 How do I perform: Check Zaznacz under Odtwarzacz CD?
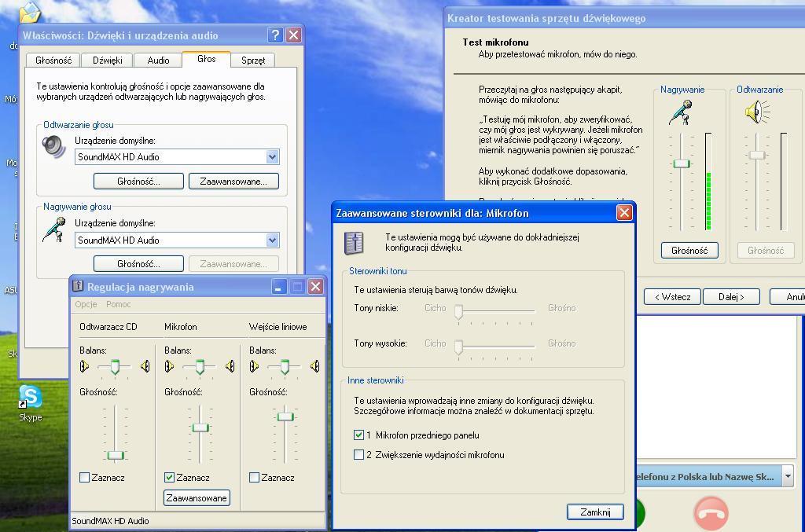[x=85, y=478]
